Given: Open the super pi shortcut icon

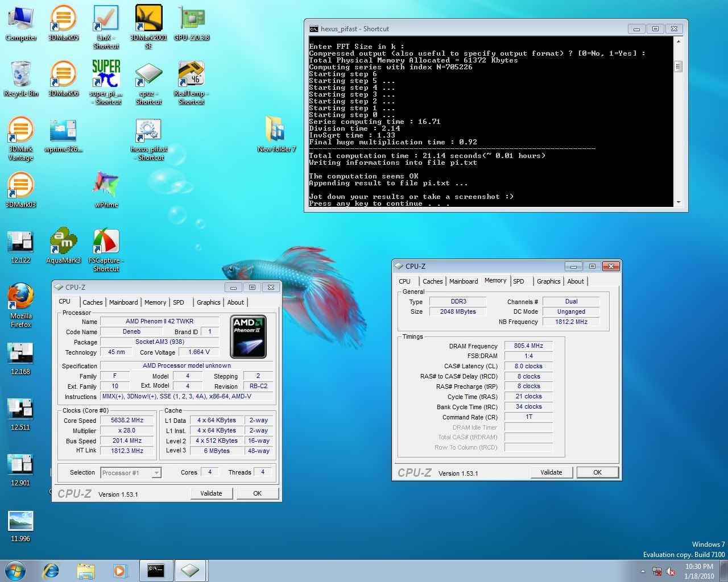Looking at the screenshot, I should pos(106,82).
